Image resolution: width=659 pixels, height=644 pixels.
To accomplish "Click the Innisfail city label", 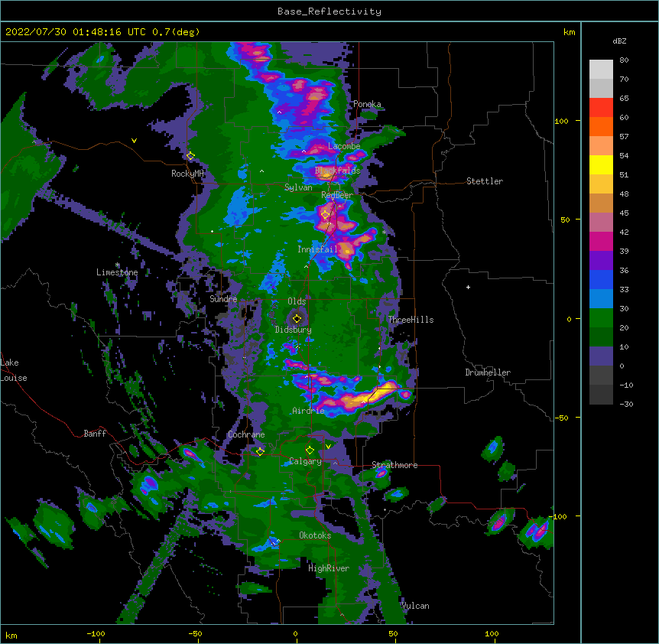I will click(x=317, y=249).
